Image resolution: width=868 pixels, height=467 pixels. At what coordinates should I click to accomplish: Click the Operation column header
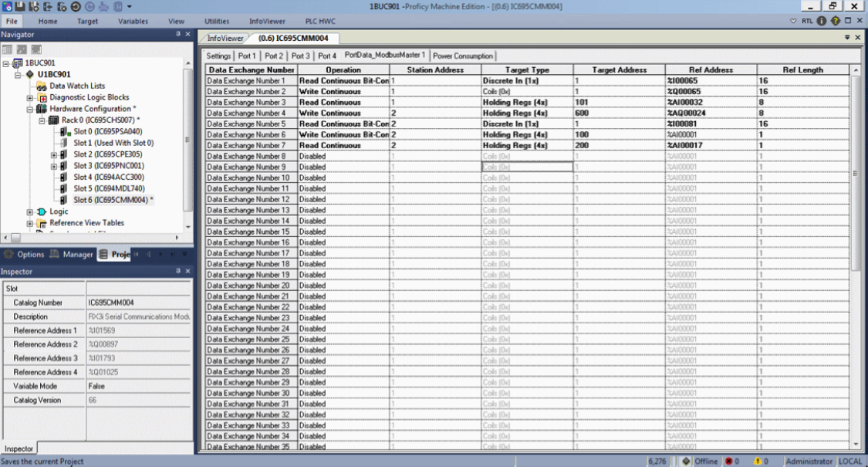343,69
